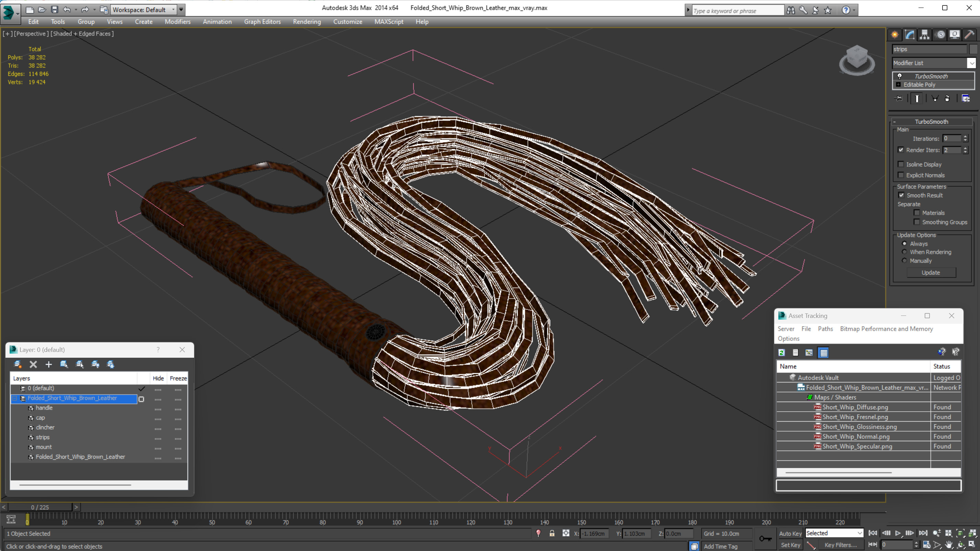
Task: Click Refresh icon in Asset Tracking
Action: 781,353
